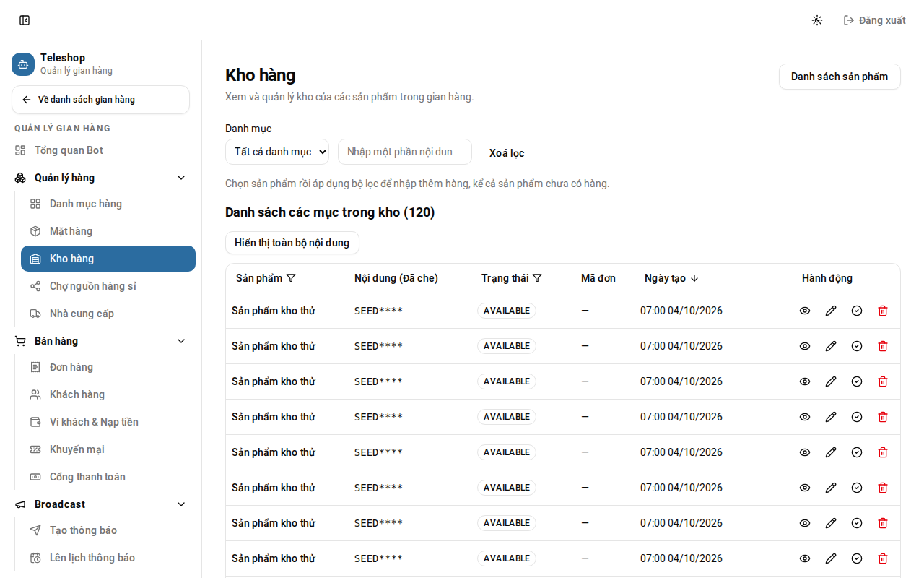The height and width of the screenshot is (578, 924).
Task: Click the paper plane icon beside Tạo thông báo
Action: click(35, 530)
